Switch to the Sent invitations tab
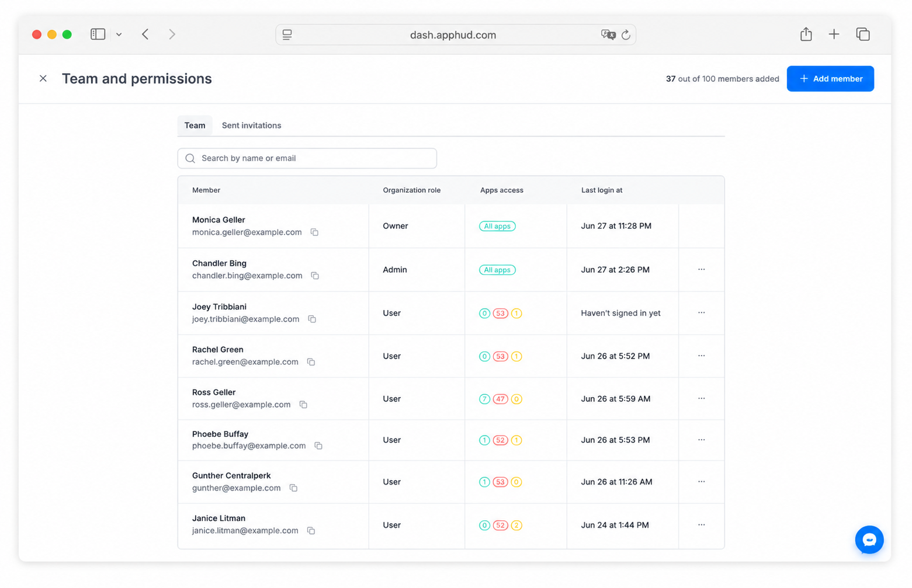Screen dimensions: 912x588 [x=251, y=126]
